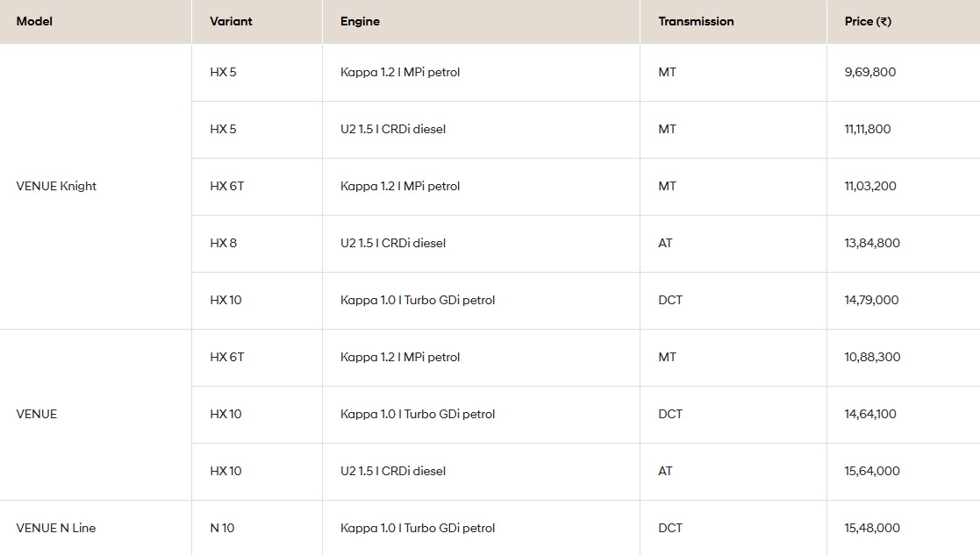
Task: Click the 14,79,000 price cell
Action: click(871, 300)
